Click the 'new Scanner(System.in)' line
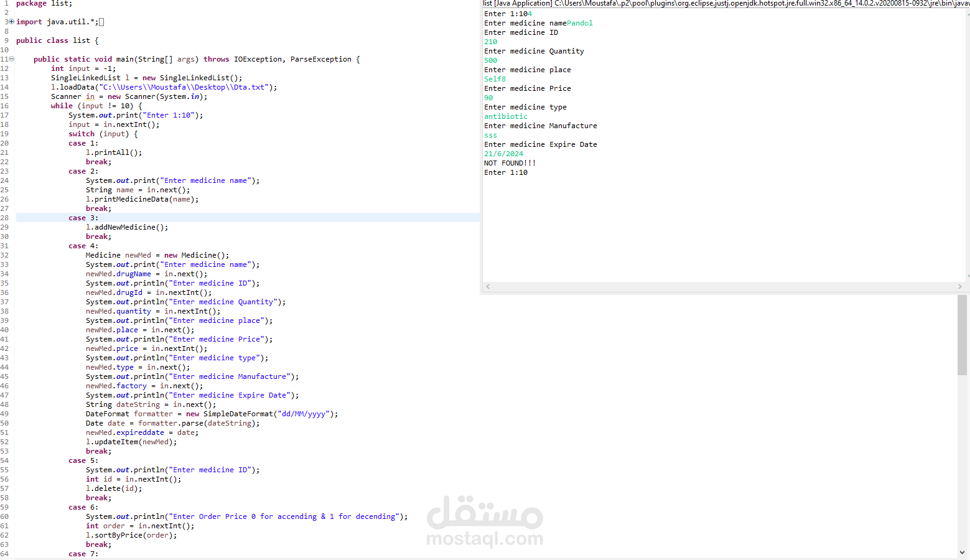 129,96
